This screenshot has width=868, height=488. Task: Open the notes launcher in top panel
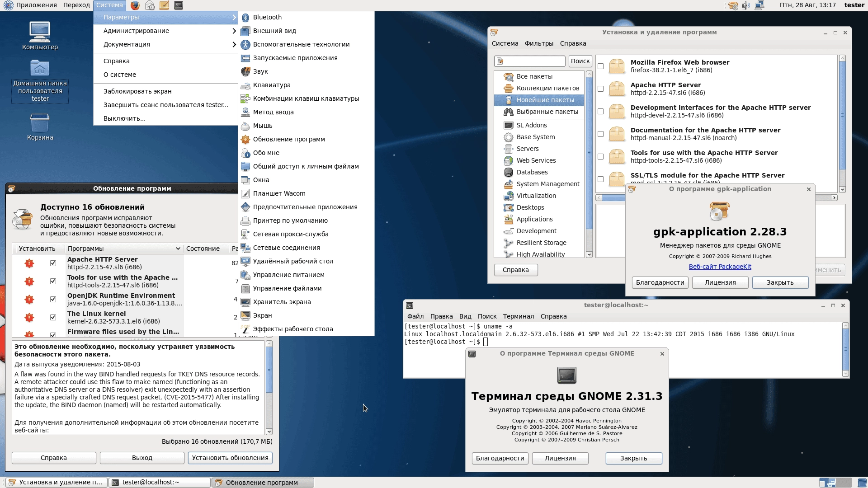click(164, 5)
